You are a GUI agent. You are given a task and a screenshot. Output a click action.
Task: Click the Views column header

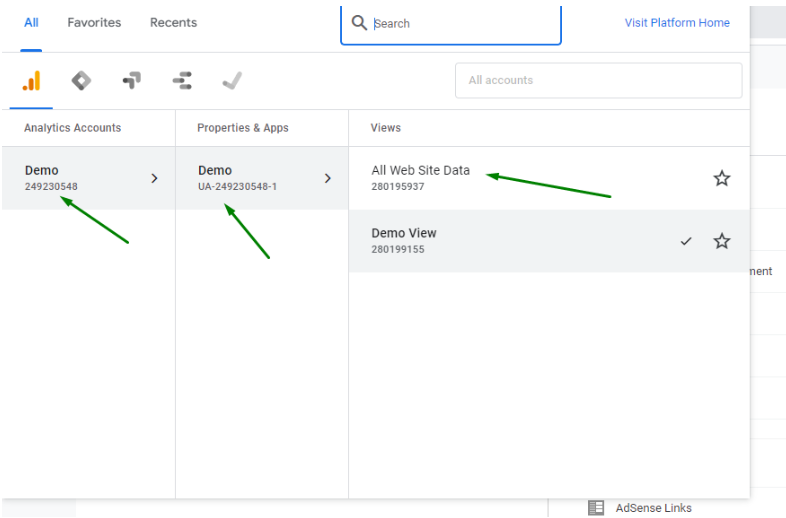[x=385, y=128]
